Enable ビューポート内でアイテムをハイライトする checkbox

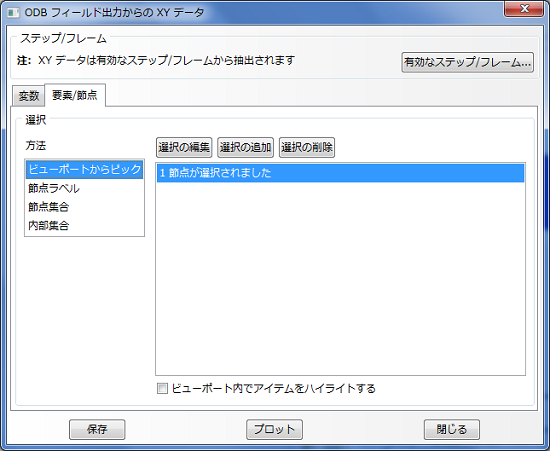(x=162, y=388)
